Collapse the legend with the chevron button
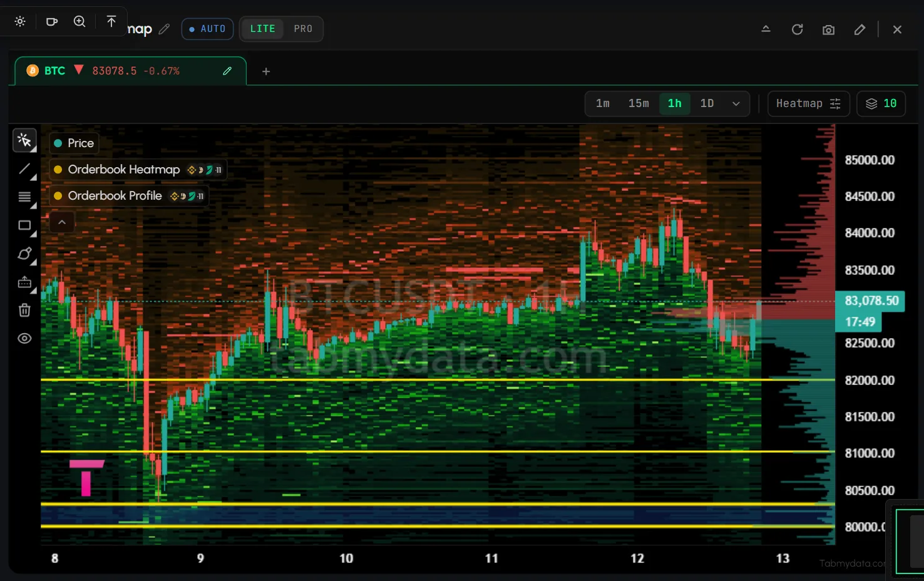 tap(62, 222)
